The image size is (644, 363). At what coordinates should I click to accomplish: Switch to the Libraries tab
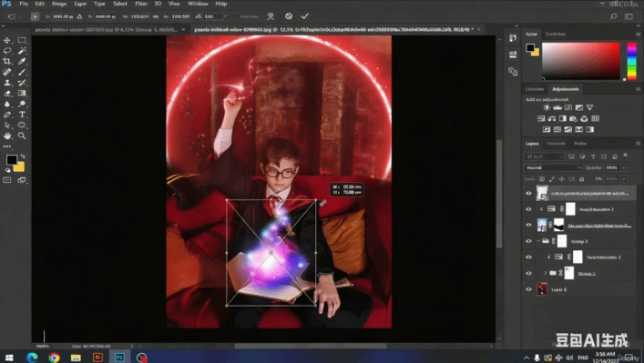click(535, 89)
